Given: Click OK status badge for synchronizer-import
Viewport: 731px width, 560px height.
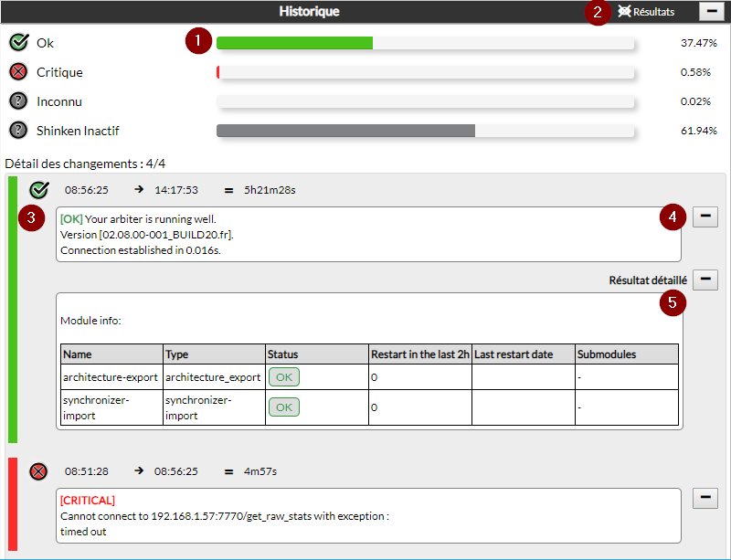Looking at the screenshot, I should pyautogui.click(x=283, y=407).
